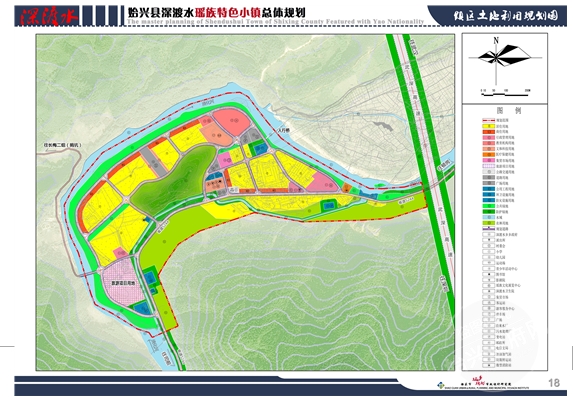Click the map scale bar
The width and height of the screenshot is (573, 404).
pyautogui.click(x=505, y=93)
